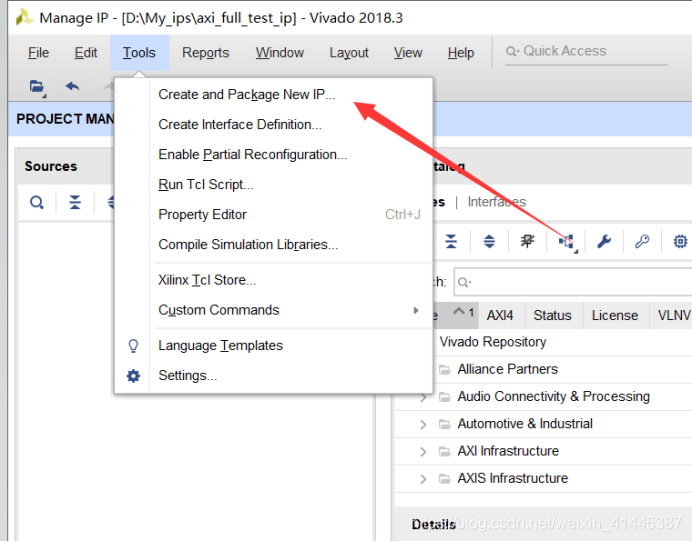Click the open project folder toolbar icon
692x542 pixels.
click(37, 86)
